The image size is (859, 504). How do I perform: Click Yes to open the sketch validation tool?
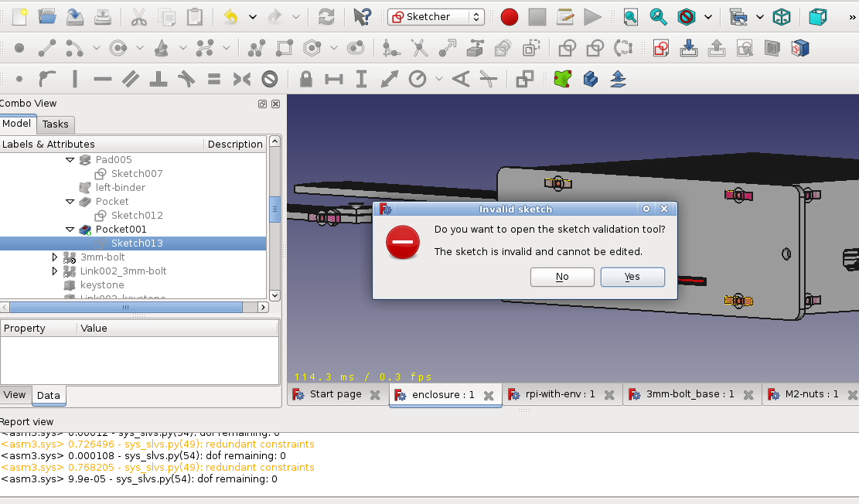click(x=632, y=277)
